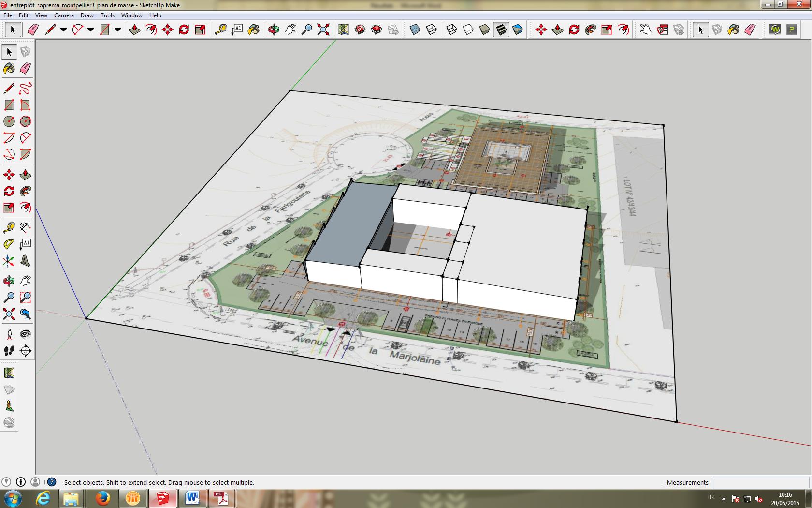Open the Camera menu

pos(64,15)
